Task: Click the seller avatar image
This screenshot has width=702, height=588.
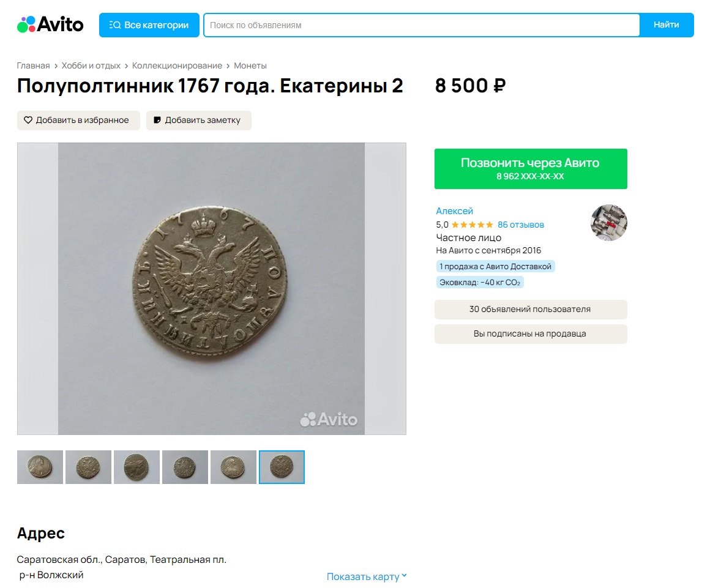Action: pyautogui.click(x=608, y=223)
